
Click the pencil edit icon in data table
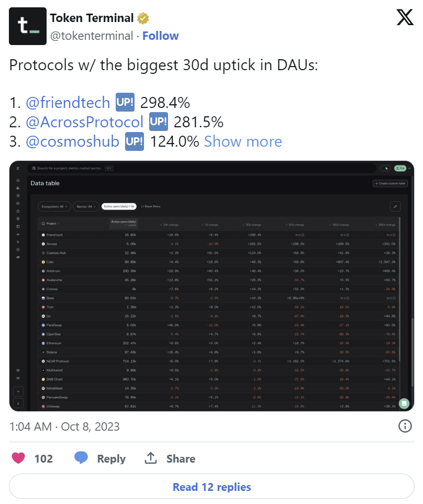396,206
